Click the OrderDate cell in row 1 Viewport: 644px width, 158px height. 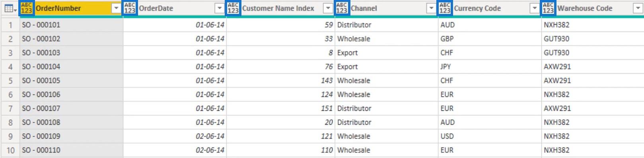tap(175, 25)
